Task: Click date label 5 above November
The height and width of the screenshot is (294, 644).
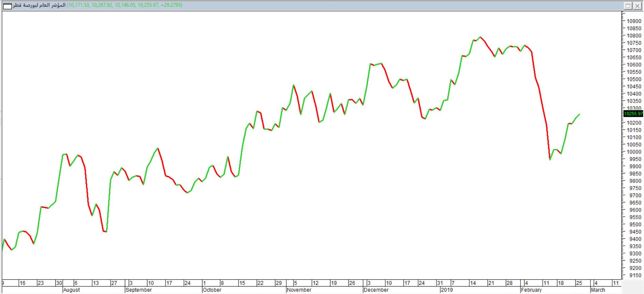Action: (296, 283)
